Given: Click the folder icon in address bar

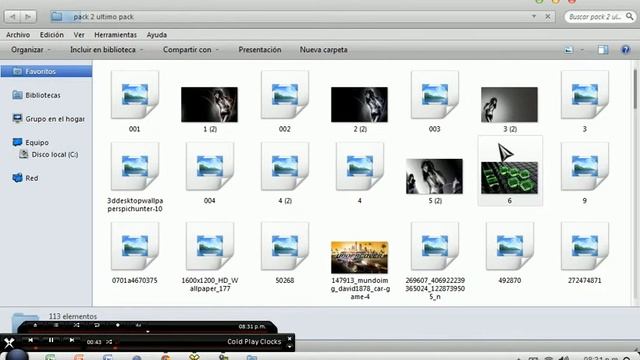Looking at the screenshot, I should click(57, 16).
